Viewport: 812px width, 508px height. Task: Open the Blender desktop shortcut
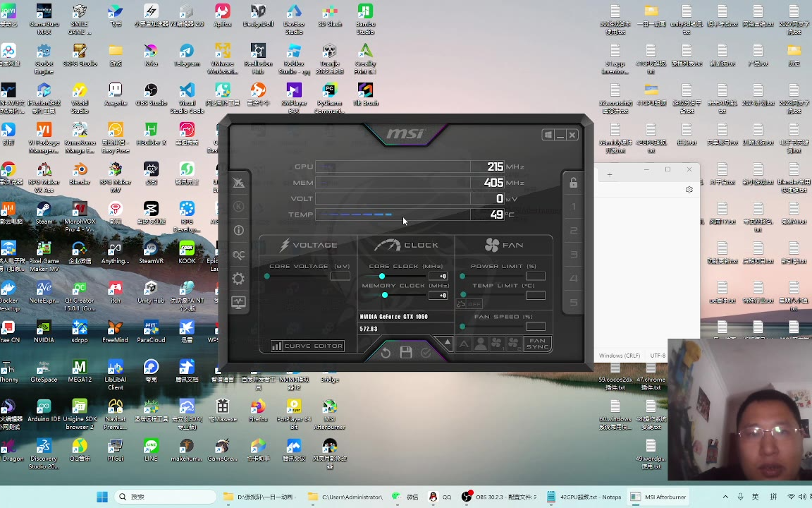click(x=80, y=174)
